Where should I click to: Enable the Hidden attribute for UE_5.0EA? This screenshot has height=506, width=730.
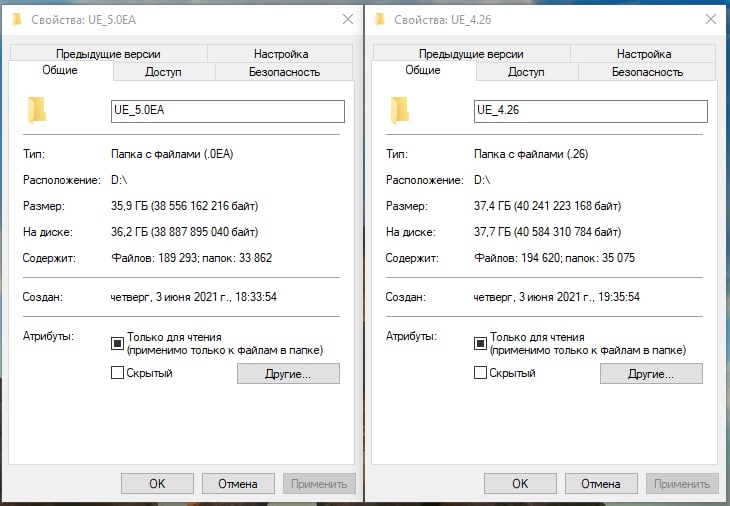click(117, 373)
